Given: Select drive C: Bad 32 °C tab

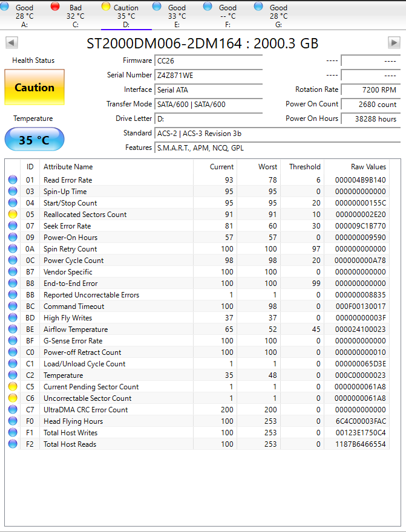Looking at the screenshot, I should coord(76,16).
